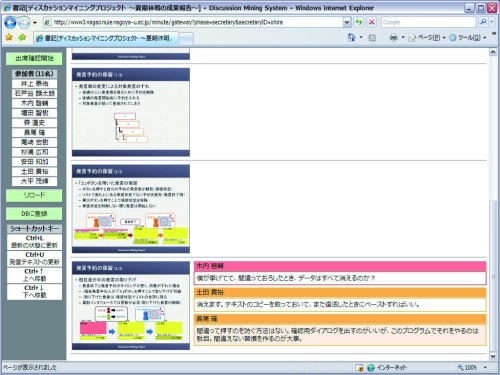The width and height of the screenshot is (500, 375).
Task: Click the Home house icon
Action: (x=351, y=37)
